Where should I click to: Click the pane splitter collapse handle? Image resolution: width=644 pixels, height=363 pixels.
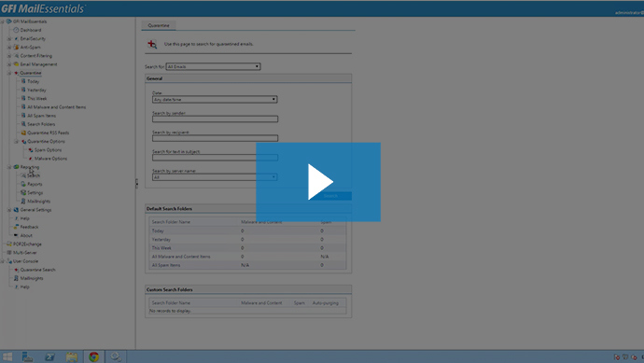(x=137, y=184)
